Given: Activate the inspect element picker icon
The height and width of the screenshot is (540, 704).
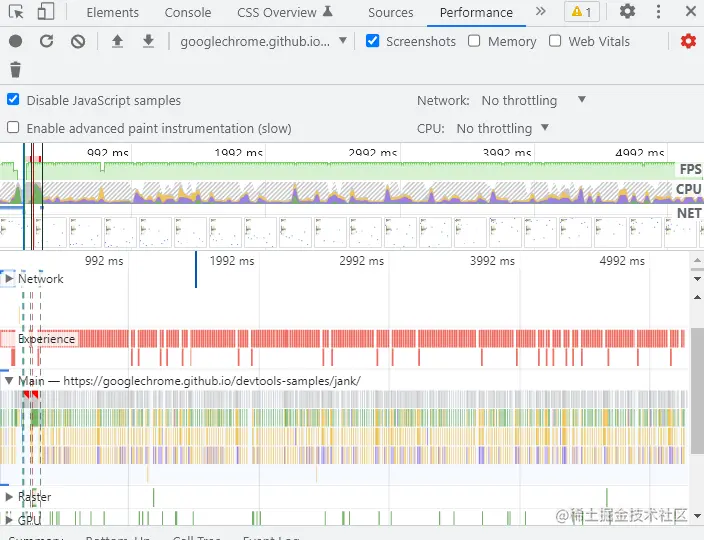Looking at the screenshot, I should point(16,12).
